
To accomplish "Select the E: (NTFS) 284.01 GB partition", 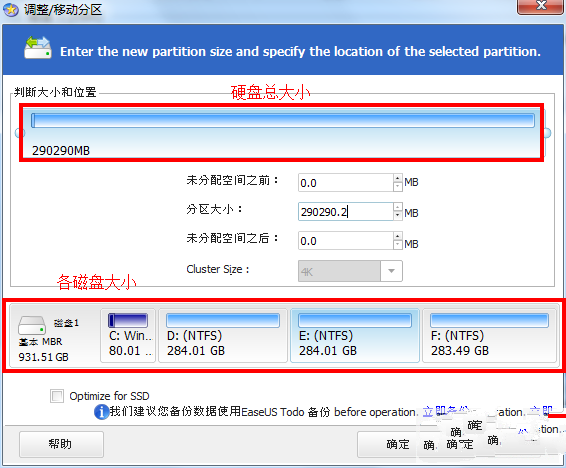I will coord(355,335).
